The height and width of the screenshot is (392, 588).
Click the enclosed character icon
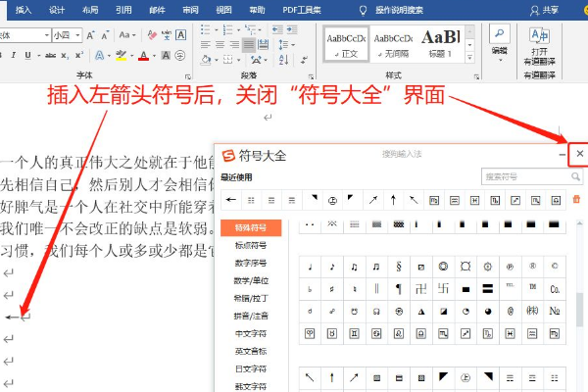pos(180,56)
